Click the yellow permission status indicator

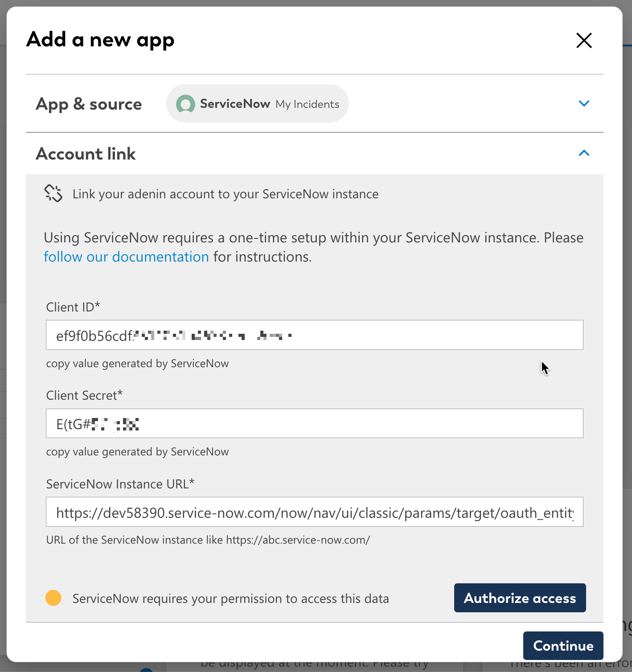tap(53, 598)
